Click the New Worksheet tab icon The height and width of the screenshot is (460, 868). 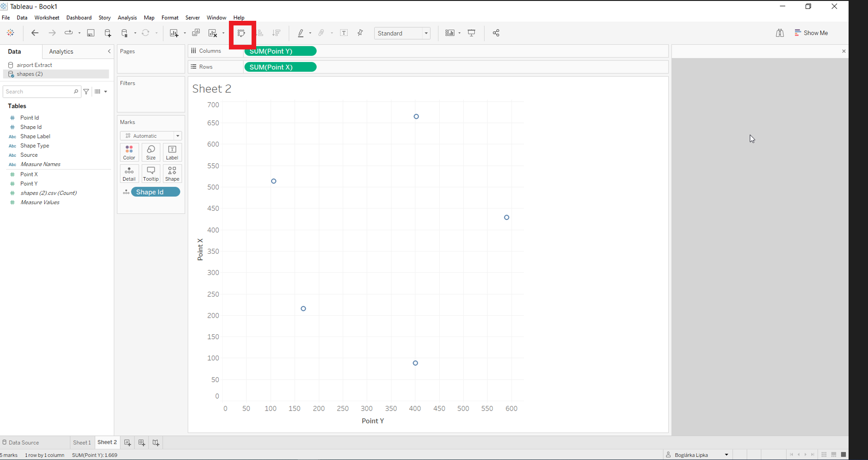[x=128, y=442]
